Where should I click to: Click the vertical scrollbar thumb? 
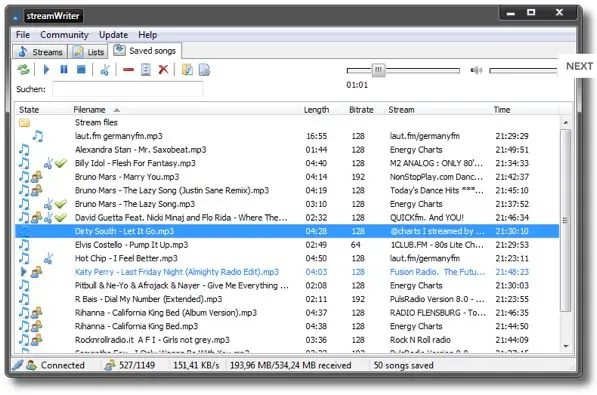566,221
